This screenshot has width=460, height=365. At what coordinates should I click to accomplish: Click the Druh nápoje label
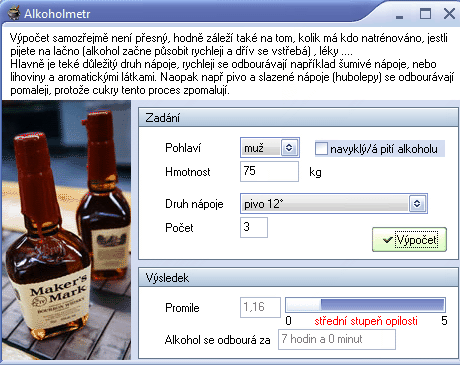coord(194,204)
